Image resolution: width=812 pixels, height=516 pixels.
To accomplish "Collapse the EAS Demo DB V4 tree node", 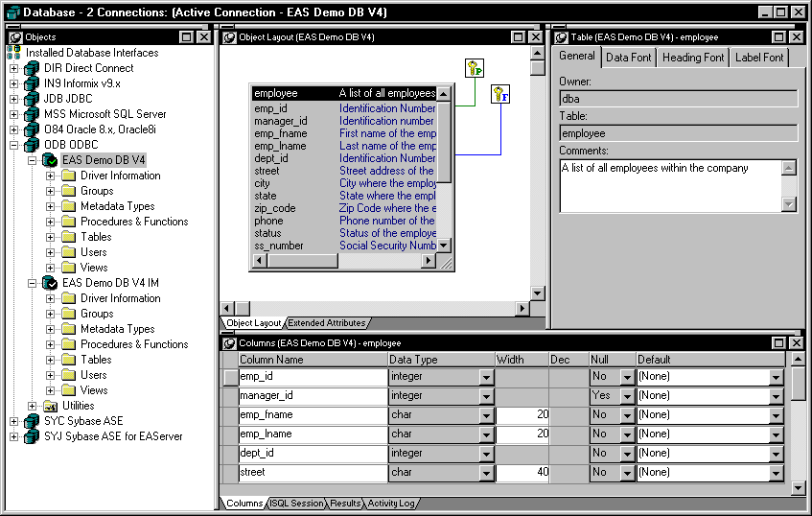I will (32, 160).
